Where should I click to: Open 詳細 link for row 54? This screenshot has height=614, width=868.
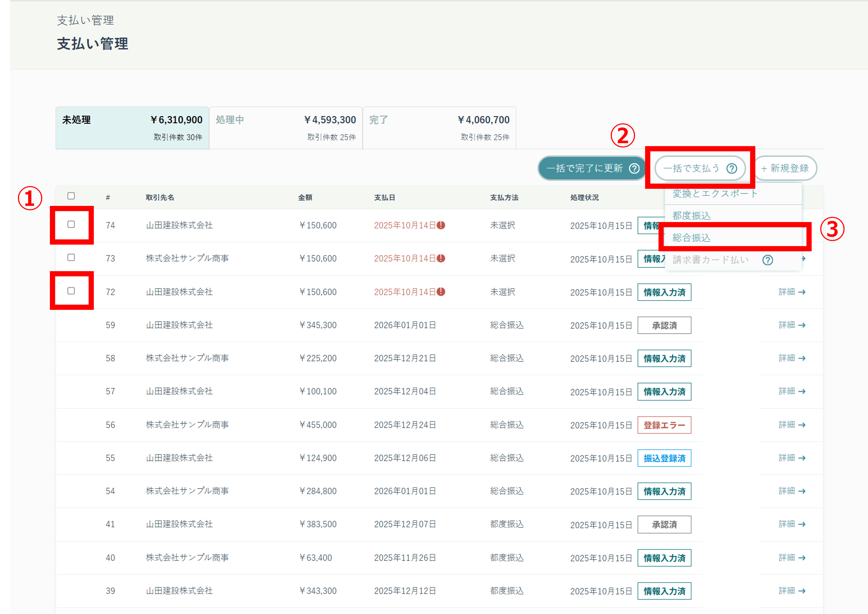tap(792, 491)
